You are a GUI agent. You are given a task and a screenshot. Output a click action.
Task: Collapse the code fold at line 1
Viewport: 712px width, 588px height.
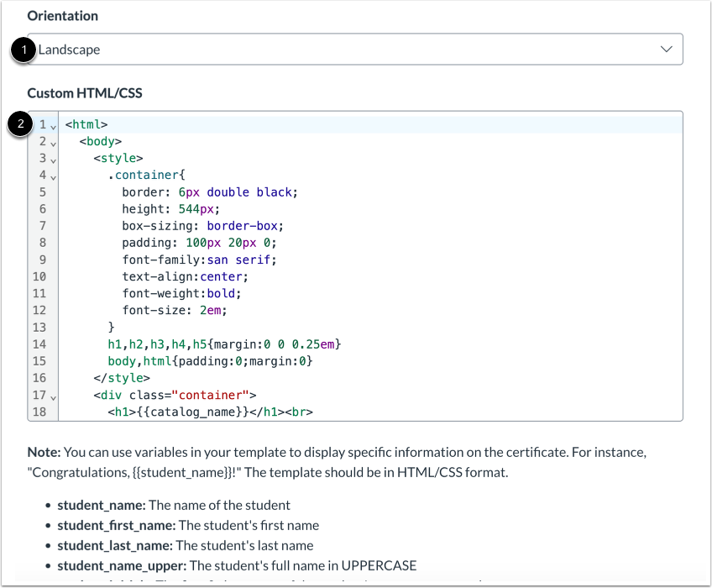click(53, 127)
